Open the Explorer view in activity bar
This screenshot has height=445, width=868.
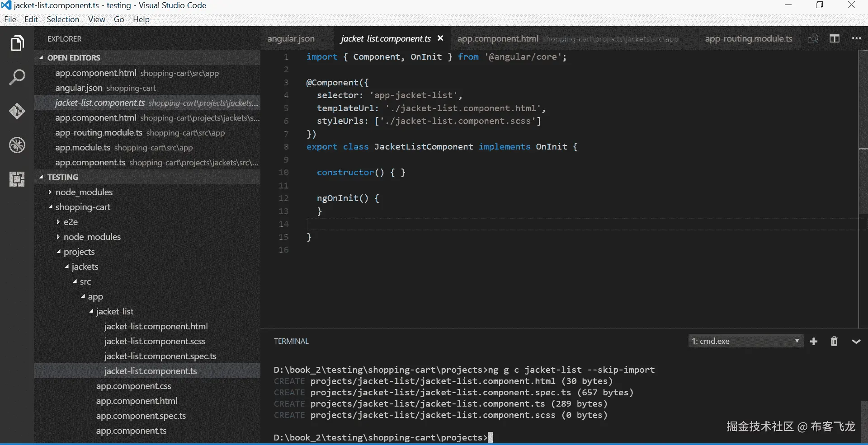coord(17,43)
